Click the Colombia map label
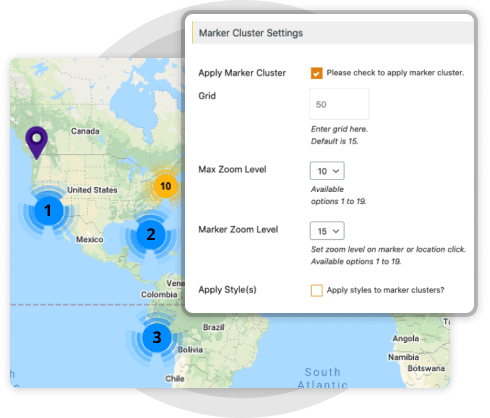 [159, 295]
